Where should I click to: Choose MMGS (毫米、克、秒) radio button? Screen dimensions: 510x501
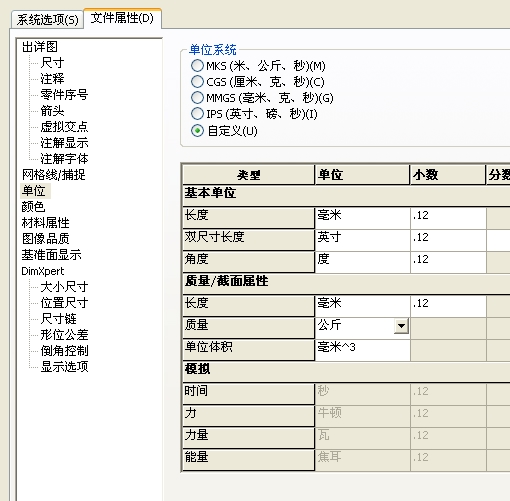click(197, 98)
